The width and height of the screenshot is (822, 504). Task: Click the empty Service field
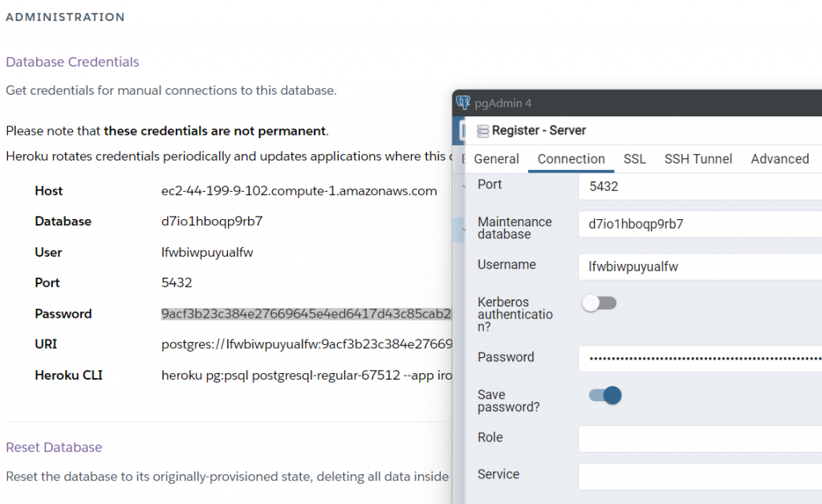[698, 476]
